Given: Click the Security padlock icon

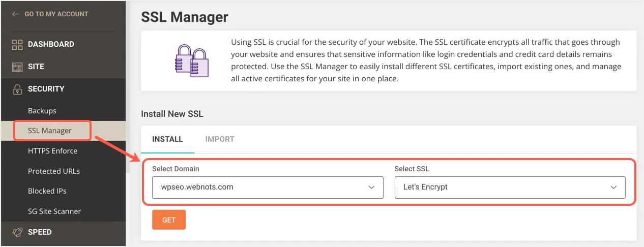Looking at the screenshot, I should [x=17, y=89].
